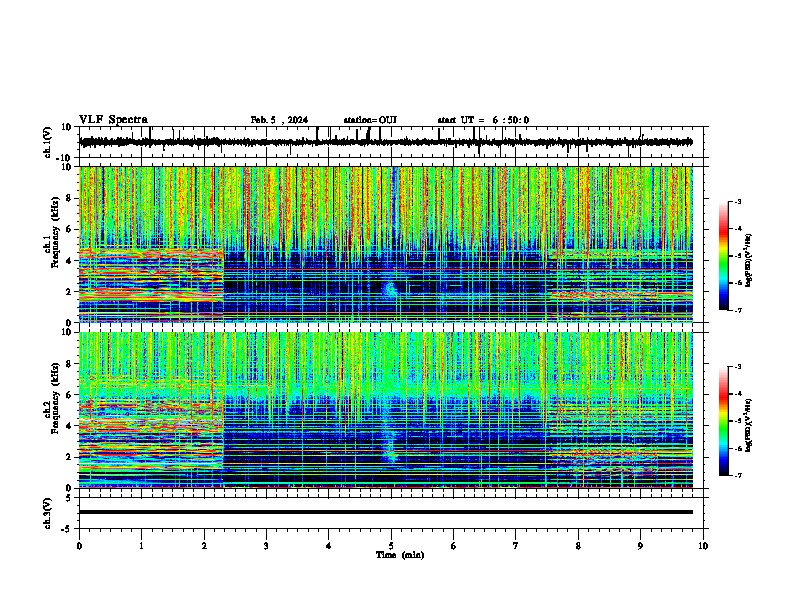
Task: Click the ch.1 colorbar "log(PSD)" label
Action: point(749,261)
